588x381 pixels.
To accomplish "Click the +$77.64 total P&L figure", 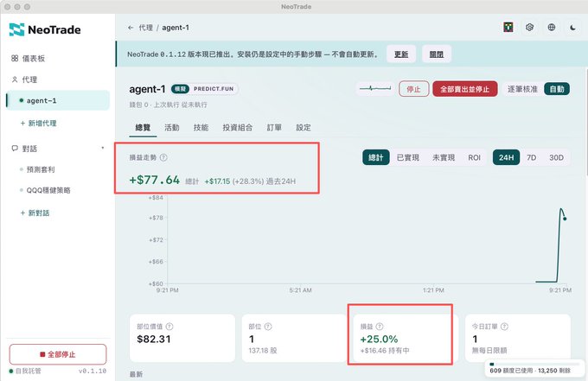I will click(155, 181).
